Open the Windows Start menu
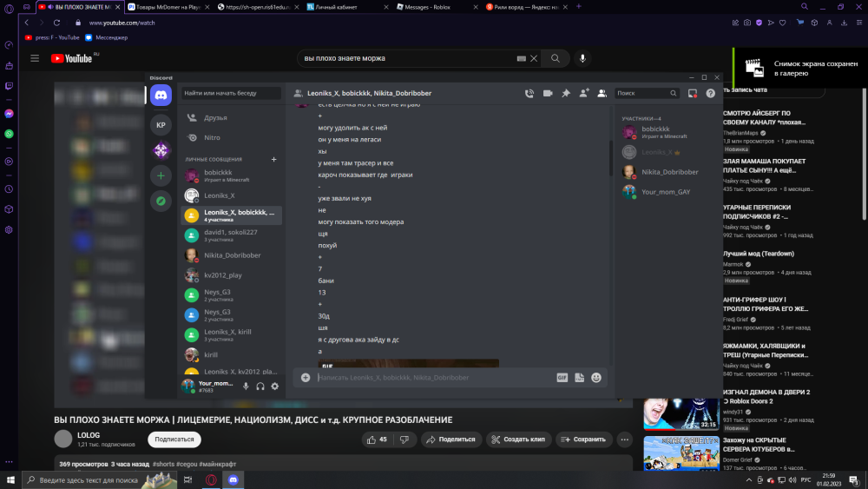 (10, 480)
